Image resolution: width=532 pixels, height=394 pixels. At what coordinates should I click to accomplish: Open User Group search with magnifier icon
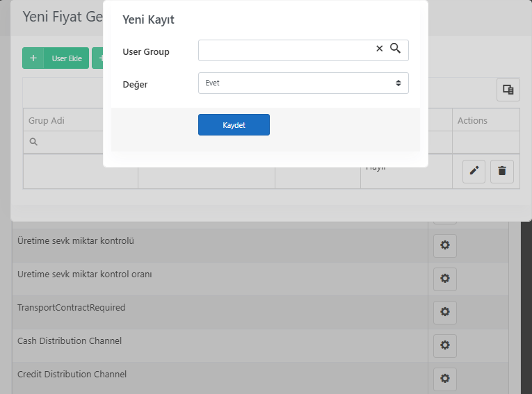tap(395, 48)
